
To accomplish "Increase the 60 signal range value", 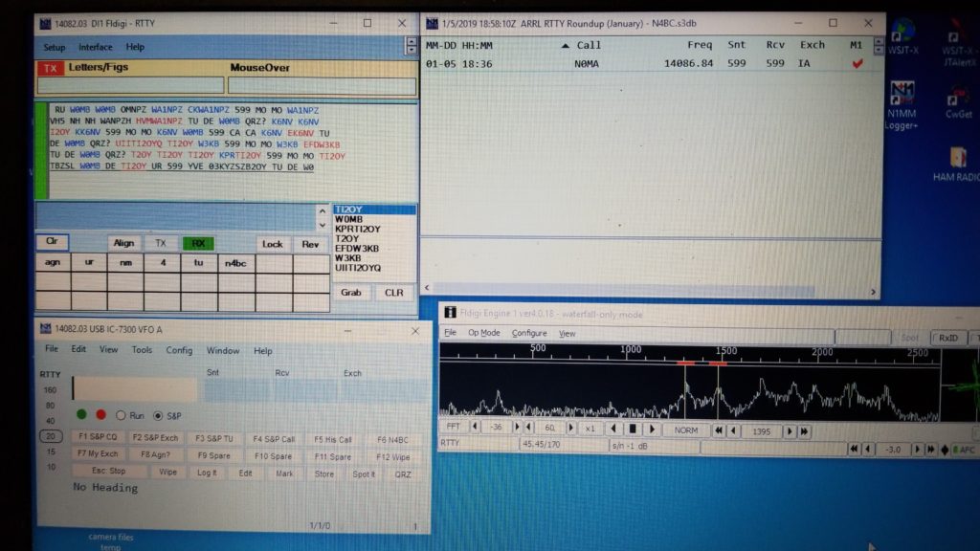I will click(570, 428).
